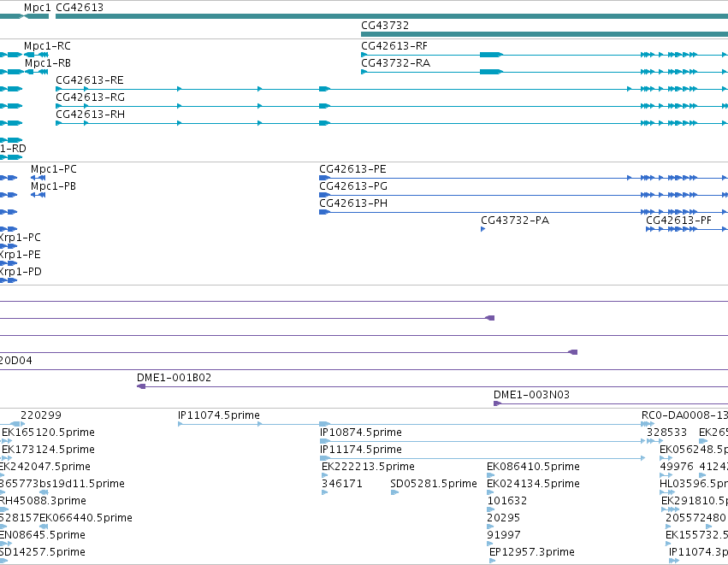Select transcript CG42613-RG

point(90,97)
